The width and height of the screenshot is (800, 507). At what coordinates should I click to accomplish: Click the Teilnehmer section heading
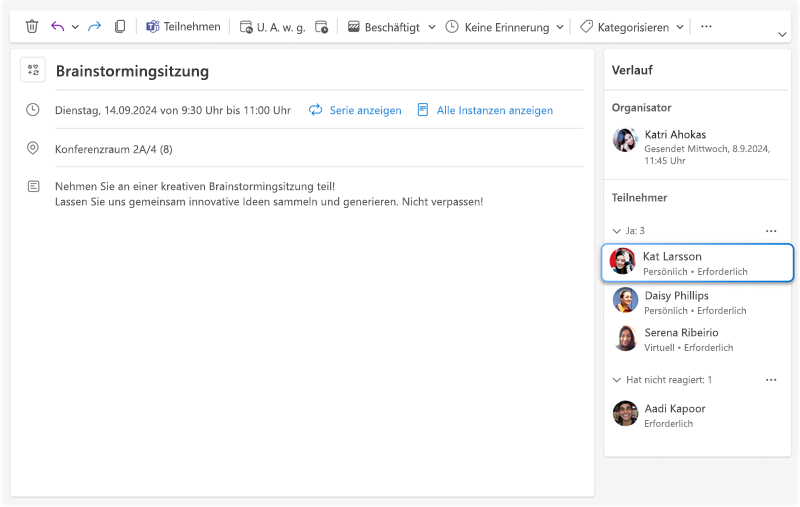(x=639, y=198)
